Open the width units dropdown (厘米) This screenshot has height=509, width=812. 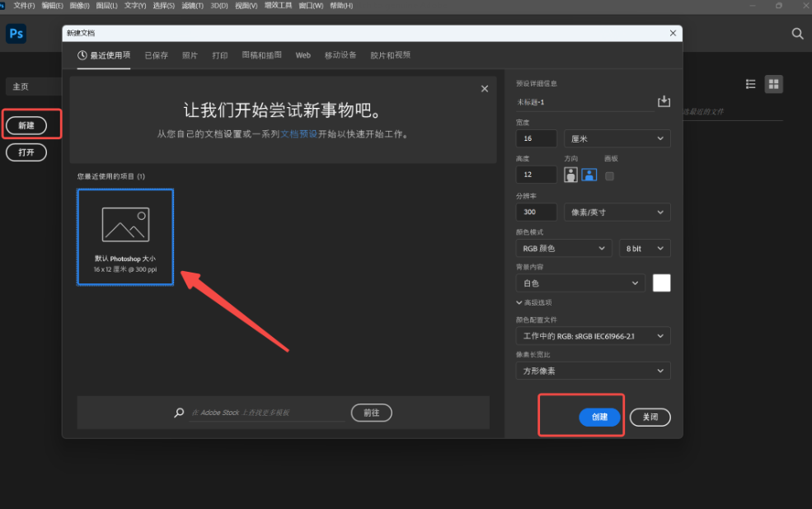(x=617, y=138)
